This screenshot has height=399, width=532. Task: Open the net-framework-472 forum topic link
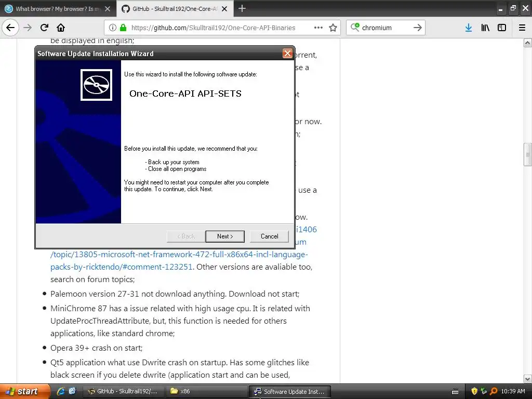tap(179, 255)
